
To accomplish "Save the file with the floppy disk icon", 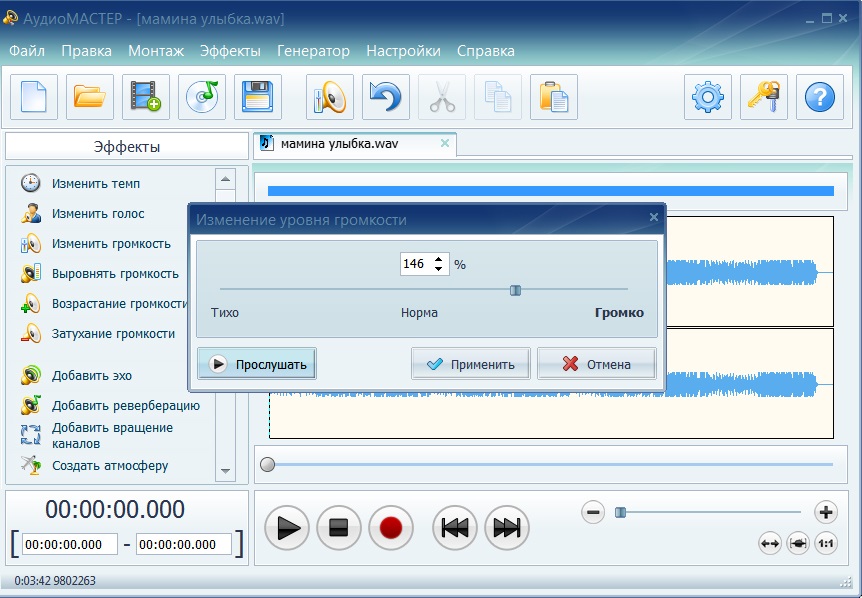I will [258, 98].
